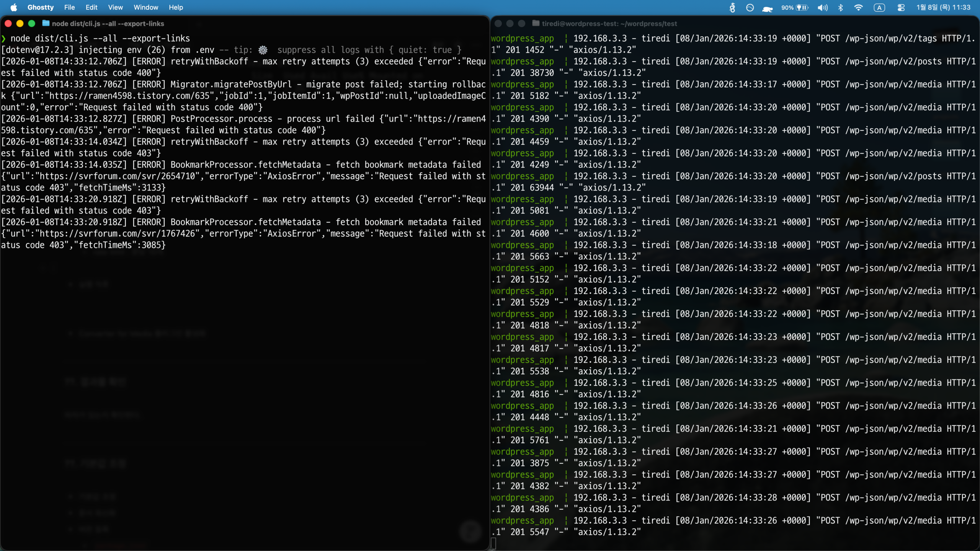The width and height of the screenshot is (980, 551).
Task: Click response '201 5547' on last log line
Action: 530,532
